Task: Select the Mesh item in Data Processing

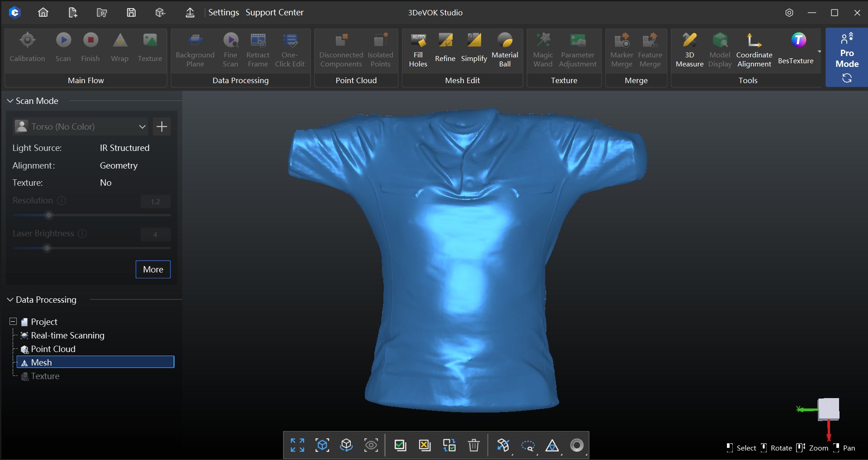Action: [x=42, y=362]
